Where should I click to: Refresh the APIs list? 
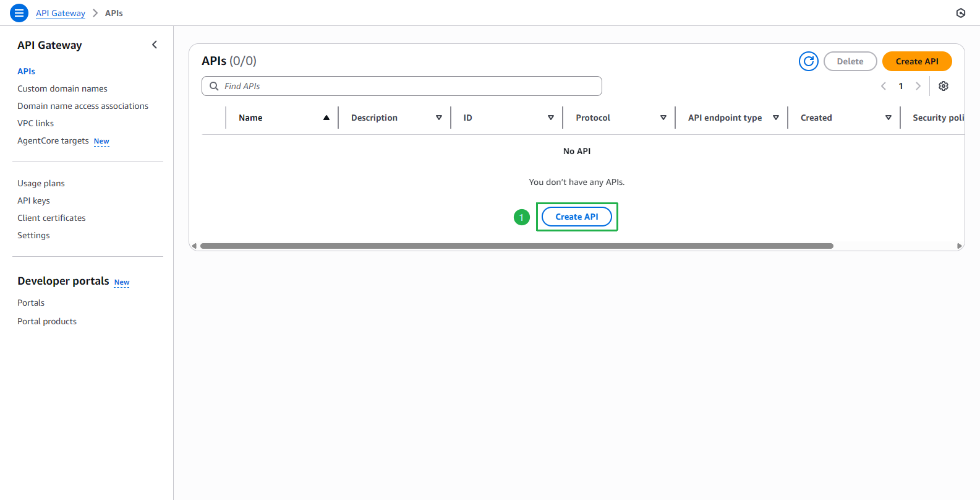pos(809,61)
